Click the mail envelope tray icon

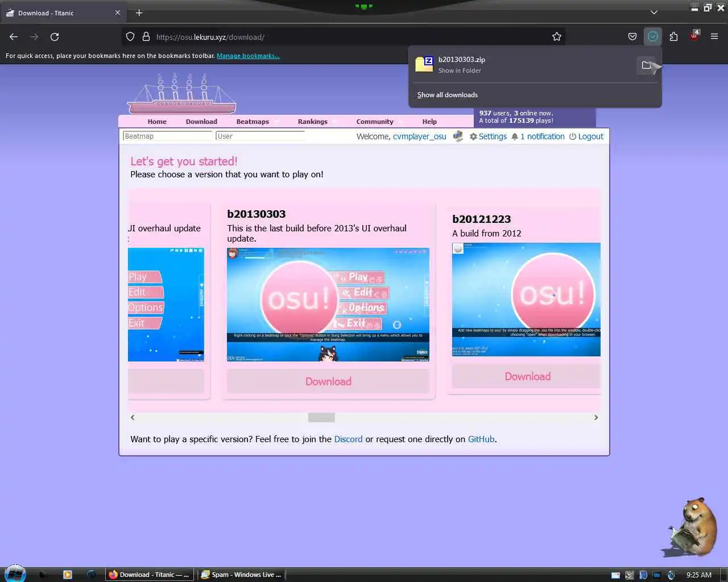[615, 575]
